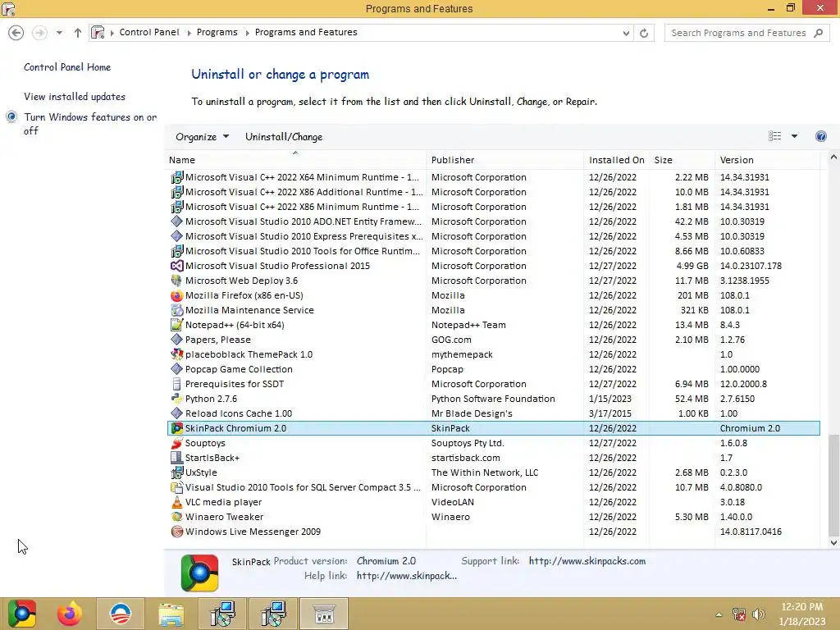Open the Help question mark icon
This screenshot has height=630, width=840.
coord(820,136)
